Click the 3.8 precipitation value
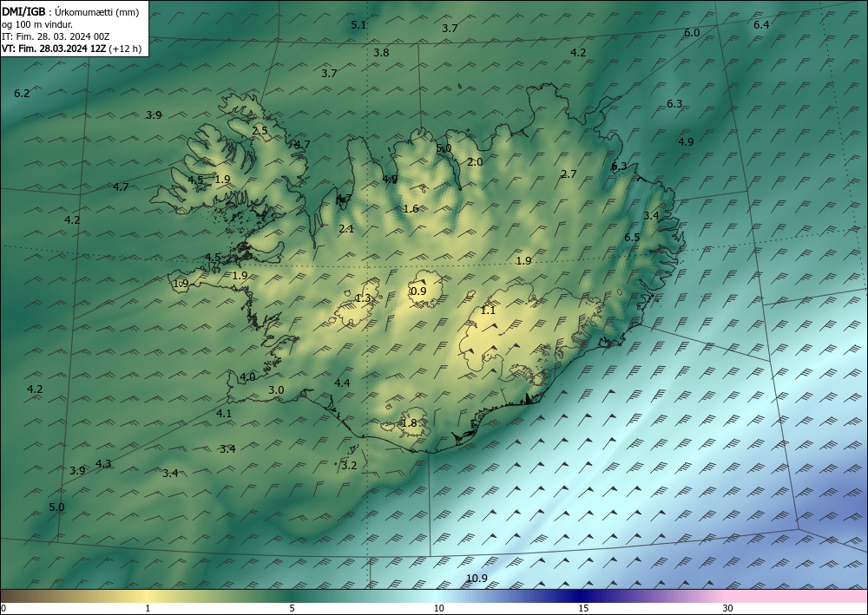The height and width of the screenshot is (615, 868). pyautogui.click(x=381, y=53)
